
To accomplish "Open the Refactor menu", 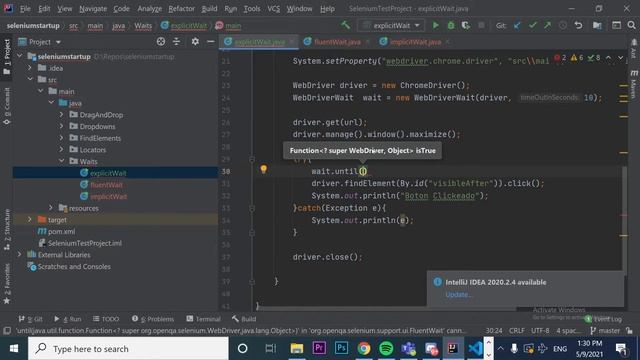I will pos(181,9).
